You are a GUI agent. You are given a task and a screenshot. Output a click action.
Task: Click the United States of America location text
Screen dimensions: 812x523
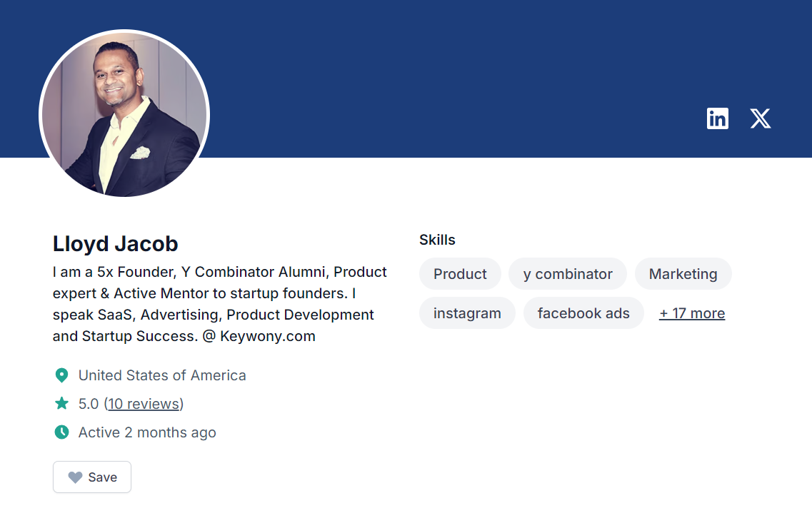click(162, 375)
